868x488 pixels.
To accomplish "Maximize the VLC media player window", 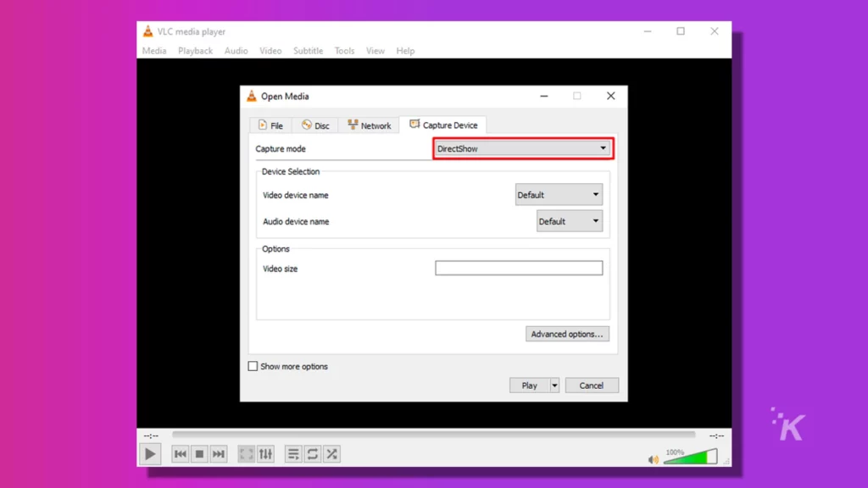I will click(681, 31).
